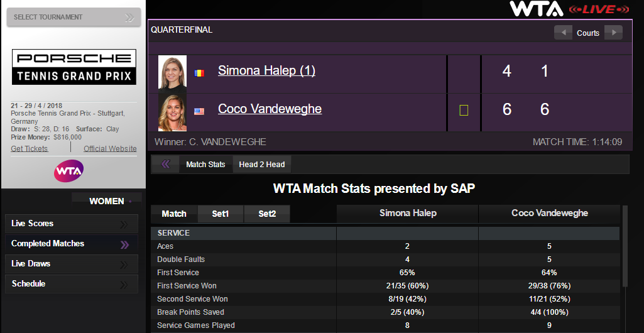Click the Porsche Tennis Grand Prix logo
The width and height of the screenshot is (644, 333).
pos(74,67)
